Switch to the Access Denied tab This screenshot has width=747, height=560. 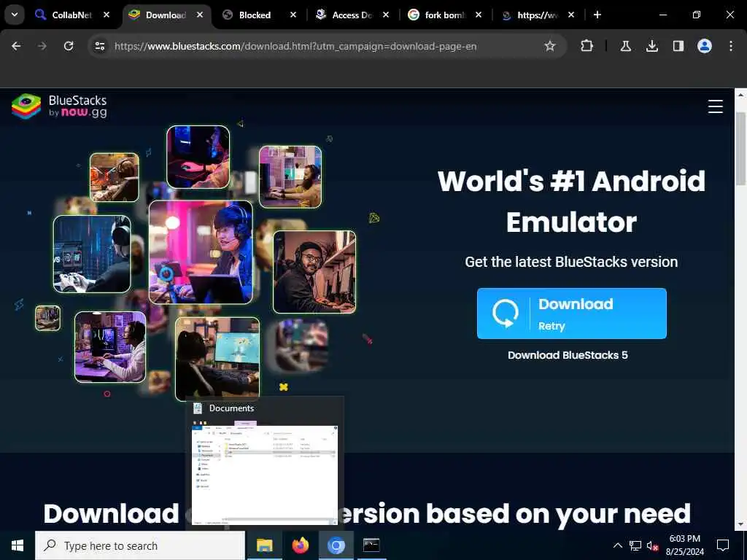point(350,15)
